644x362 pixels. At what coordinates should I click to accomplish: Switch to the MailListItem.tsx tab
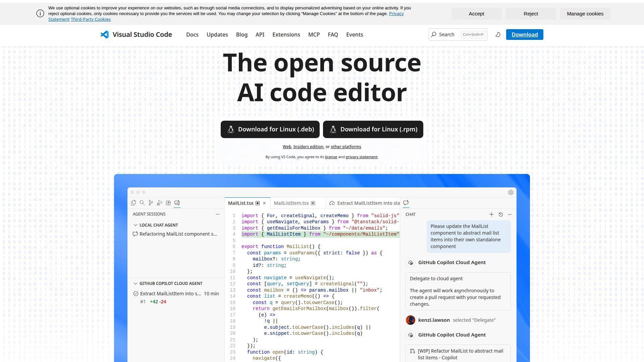tap(291, 203)
